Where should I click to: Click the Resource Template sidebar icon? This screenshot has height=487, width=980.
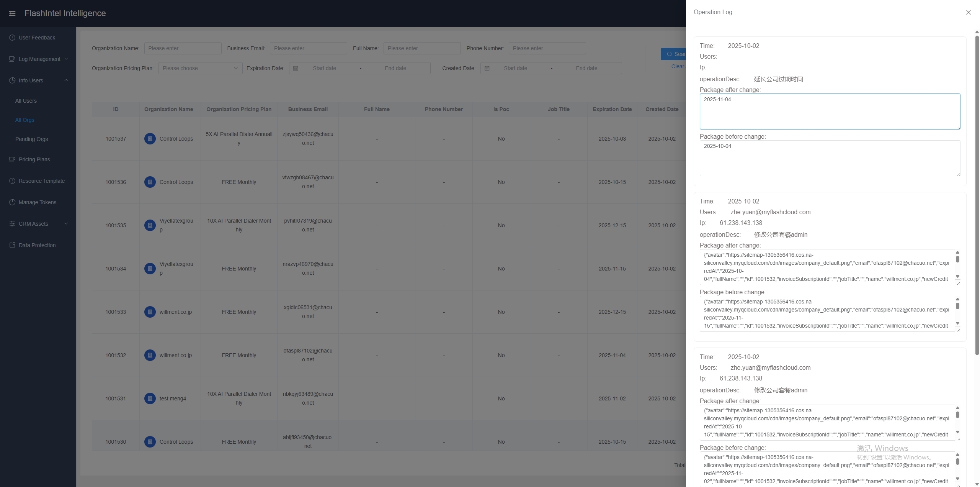(x=12, y=181)
